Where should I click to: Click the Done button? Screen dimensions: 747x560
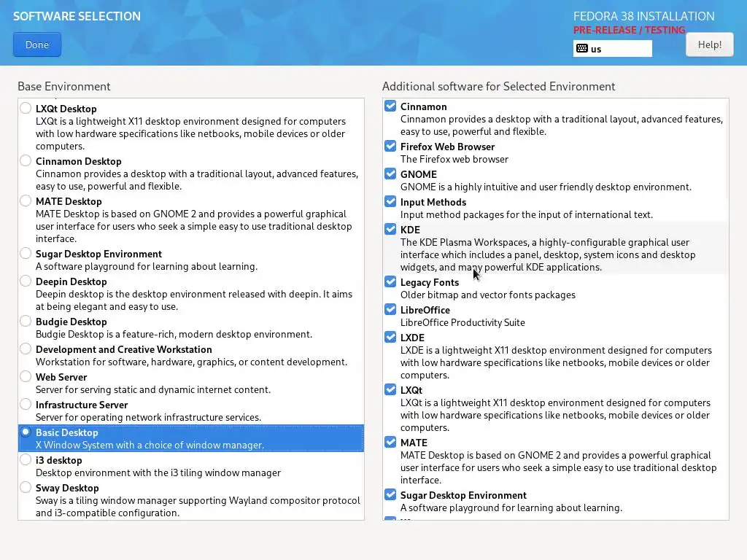click(x=37, y=44)
